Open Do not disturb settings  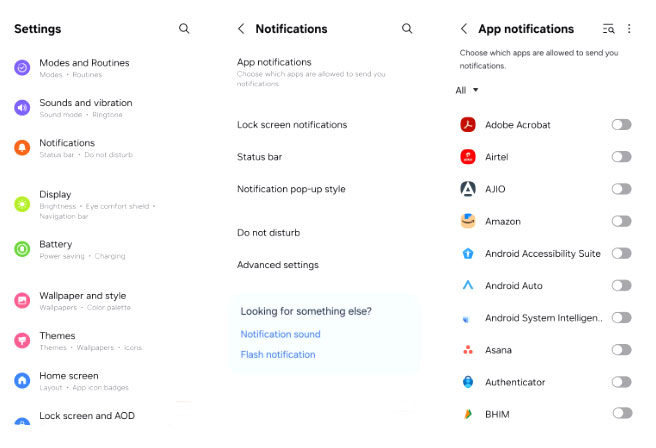268,233
